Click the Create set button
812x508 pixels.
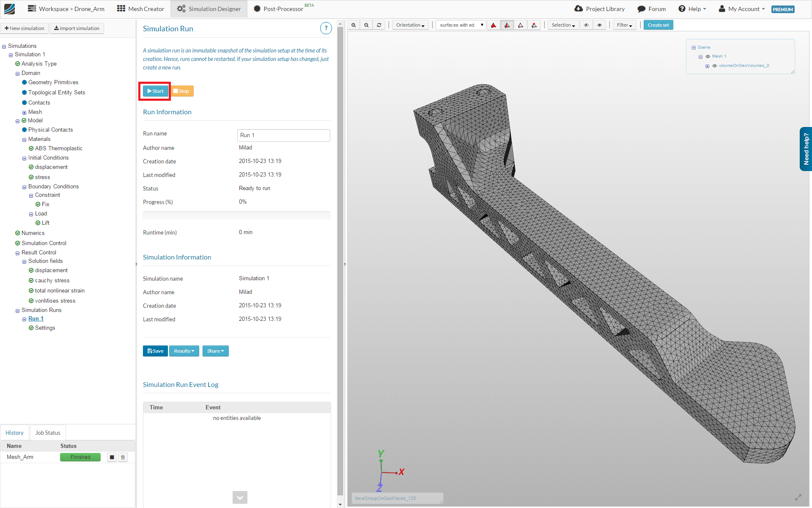[658, 25]
